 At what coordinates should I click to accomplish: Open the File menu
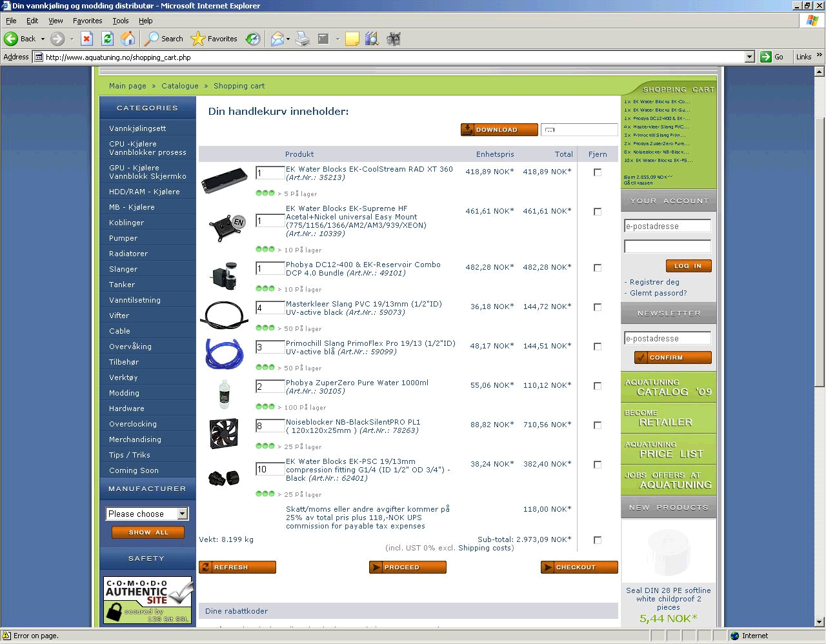(x=11, y=21)
